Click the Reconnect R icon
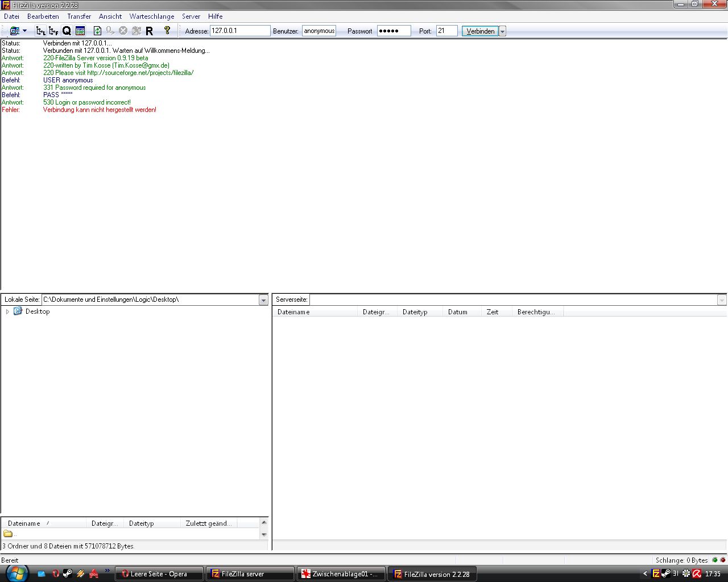The height and width of the screenshot is (582, 728). tap(150, 31)
